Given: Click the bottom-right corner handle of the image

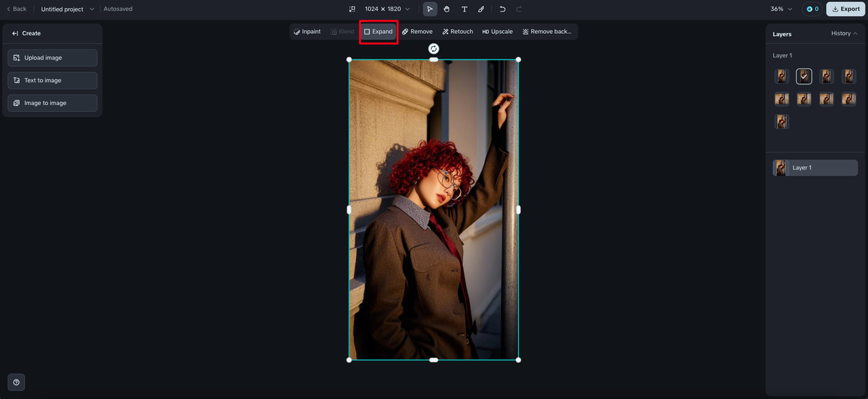Looking at the screenshot, I should click(519, 360).
